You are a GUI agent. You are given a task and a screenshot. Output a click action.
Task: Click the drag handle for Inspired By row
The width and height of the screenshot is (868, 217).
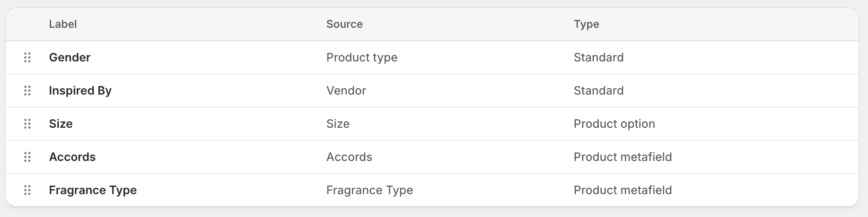click(27, 91)
